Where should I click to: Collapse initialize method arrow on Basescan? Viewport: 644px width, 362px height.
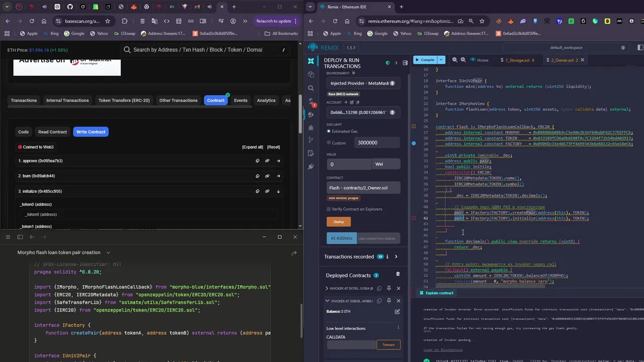(278, 192)
